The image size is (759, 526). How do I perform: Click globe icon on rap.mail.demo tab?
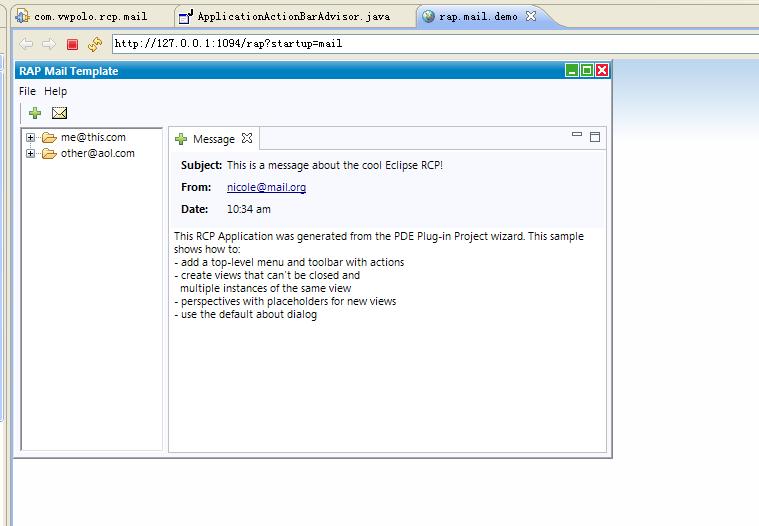428,16
